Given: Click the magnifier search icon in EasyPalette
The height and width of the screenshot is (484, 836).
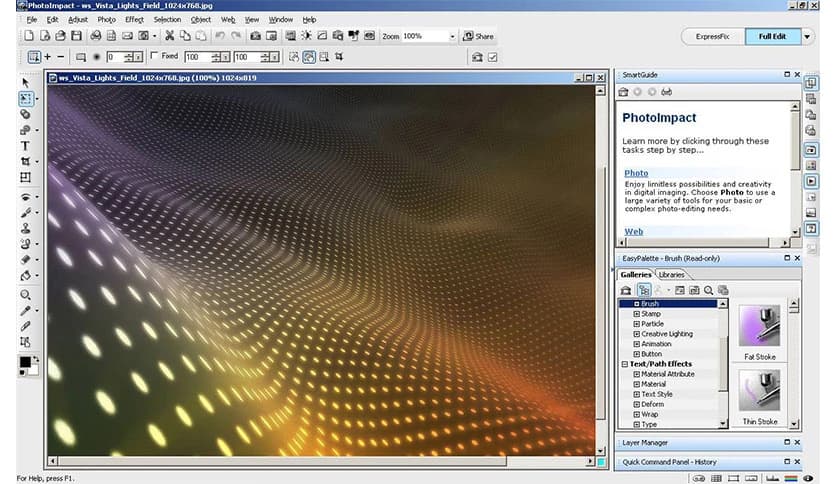Looking at the screenshot, I should (x=709, y=291).
